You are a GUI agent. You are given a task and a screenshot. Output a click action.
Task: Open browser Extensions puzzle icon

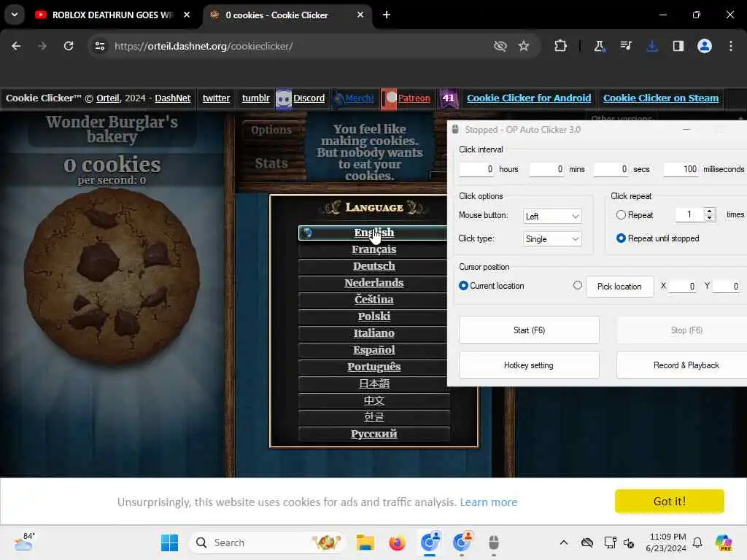coord(561,46)
